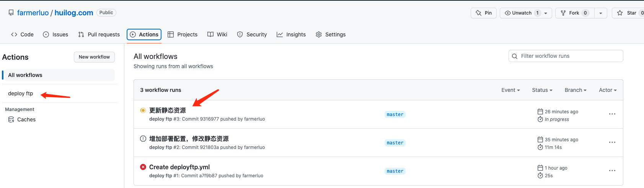Open the Create deployftp.yml workflow run
Screen dimensions: 644x188
(x=179, y=167)
